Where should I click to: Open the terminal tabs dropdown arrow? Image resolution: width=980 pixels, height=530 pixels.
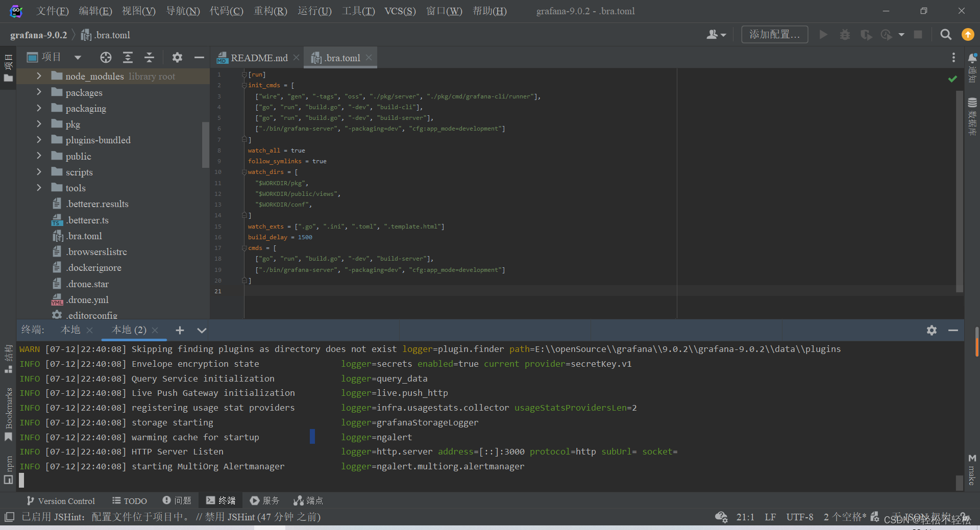[x=202, y=331]
